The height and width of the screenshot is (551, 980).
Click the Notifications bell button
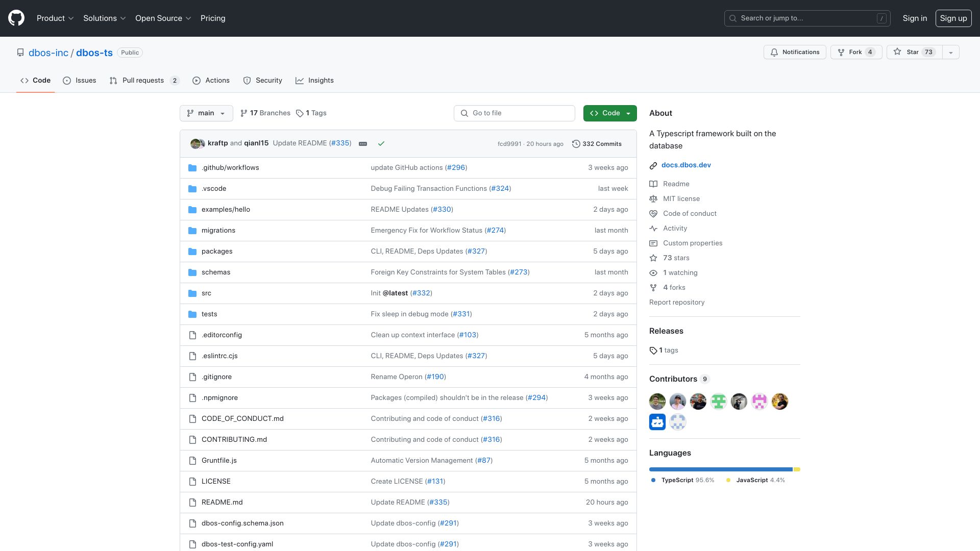tap(795, 52)
